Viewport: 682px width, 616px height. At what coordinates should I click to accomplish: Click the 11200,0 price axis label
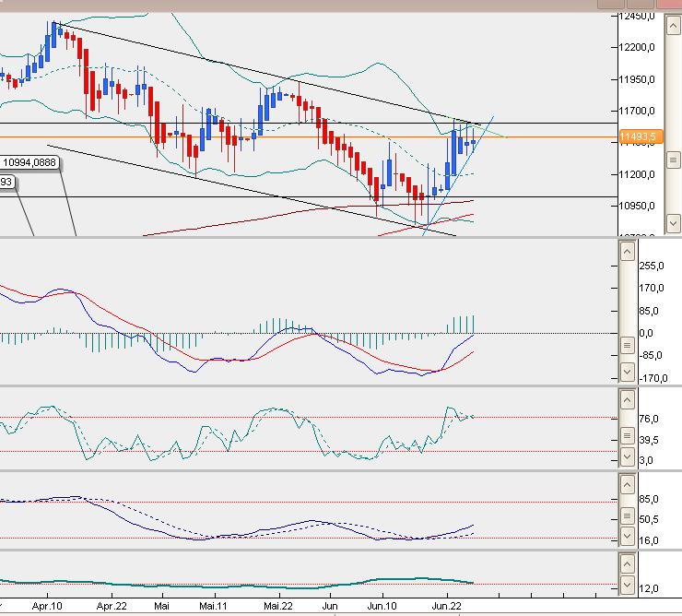pos(636,174)
